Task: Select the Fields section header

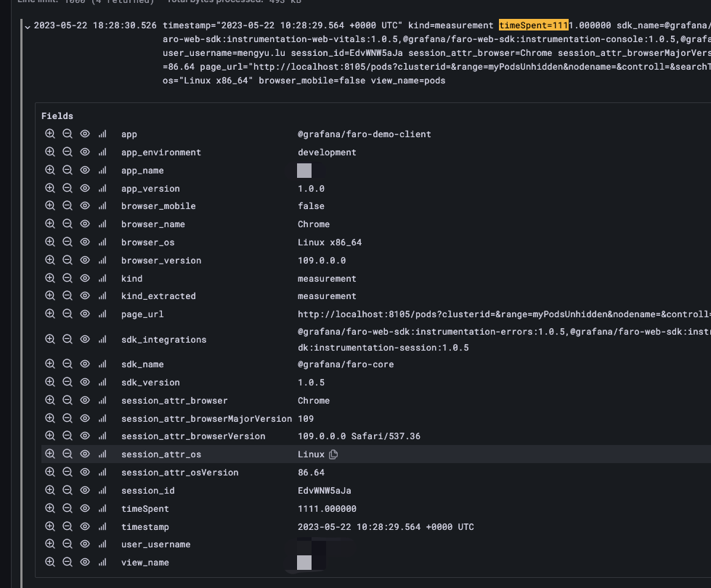Action: pos(57,115)
